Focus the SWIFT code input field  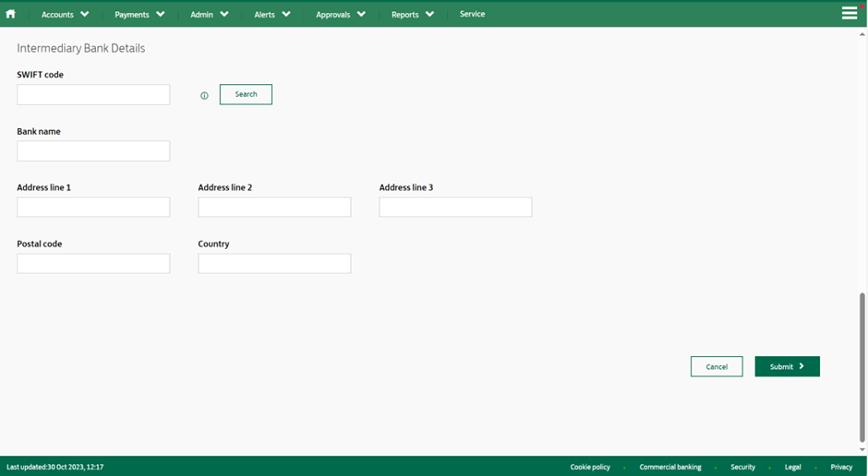(x=93, y=94)
